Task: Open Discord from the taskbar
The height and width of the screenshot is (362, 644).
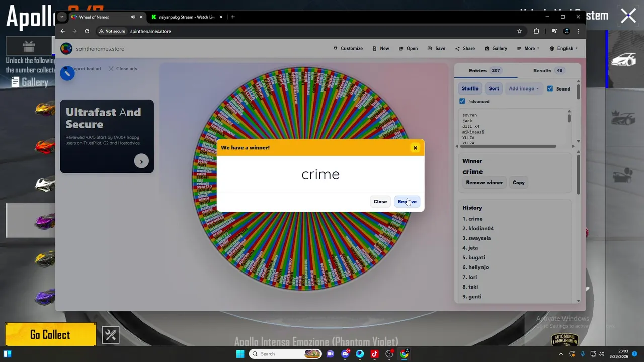Action: coord(345,354)
